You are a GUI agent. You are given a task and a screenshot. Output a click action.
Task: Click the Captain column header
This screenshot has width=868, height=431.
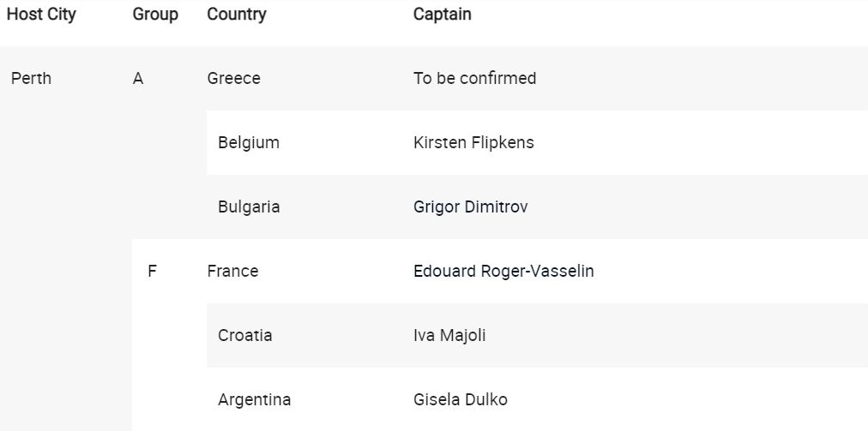click(x=443, y=14)
